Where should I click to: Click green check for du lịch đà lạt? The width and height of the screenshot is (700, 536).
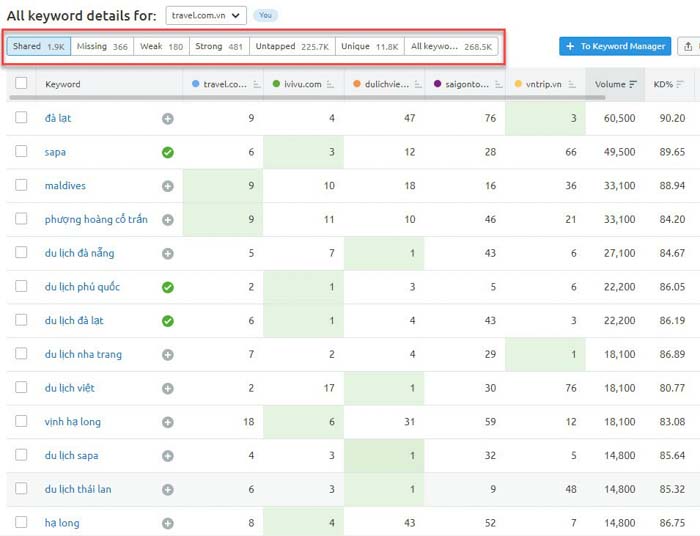pos(168,321)
